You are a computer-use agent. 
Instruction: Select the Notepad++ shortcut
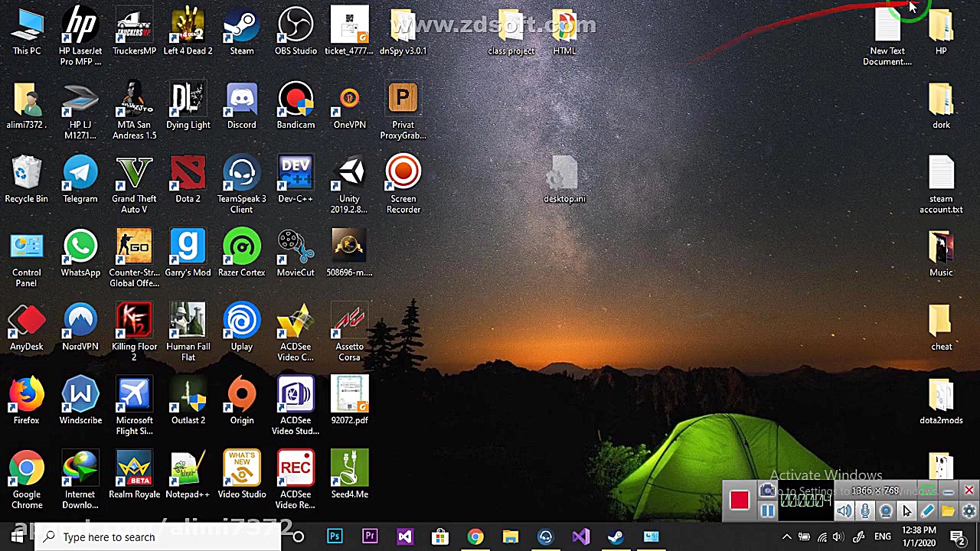pyautogui.click(x=188, y=475)
